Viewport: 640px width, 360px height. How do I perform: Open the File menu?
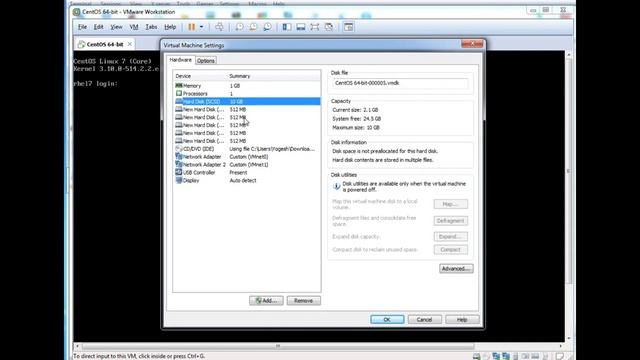(x=82, y=27)
